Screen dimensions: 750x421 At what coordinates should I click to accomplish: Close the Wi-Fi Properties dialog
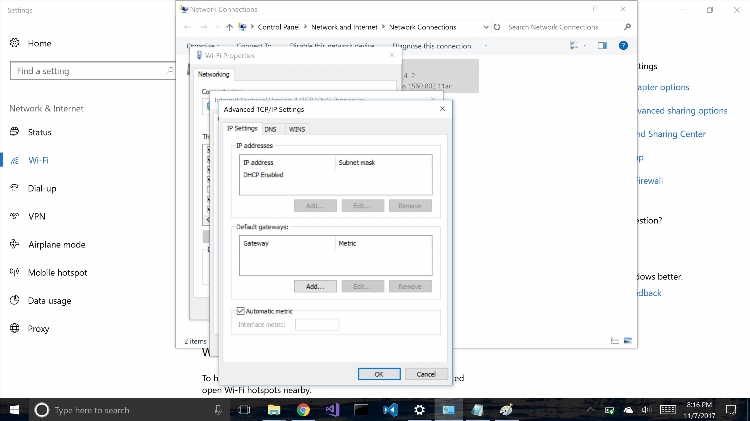click(392, 55)
